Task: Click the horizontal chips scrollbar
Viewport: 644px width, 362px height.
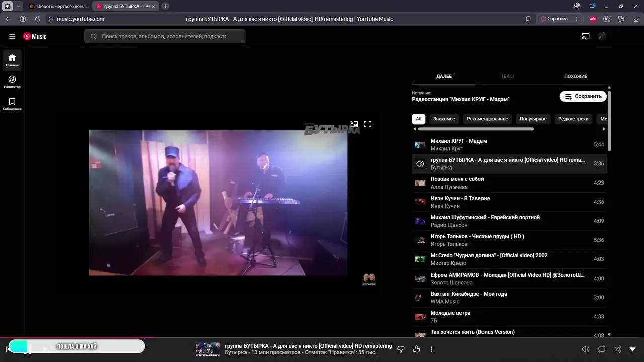Action: click(475, 129)
